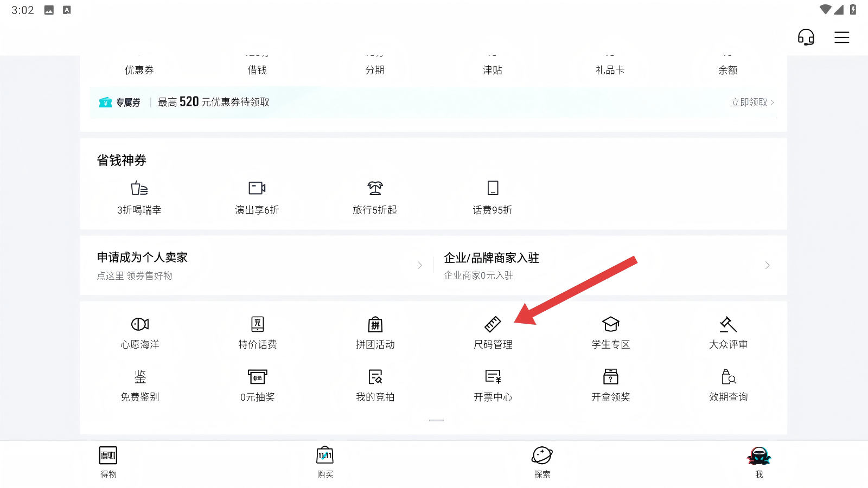Open customer service headset icon
Screen dimensions: 868x488
coord(806,37)
